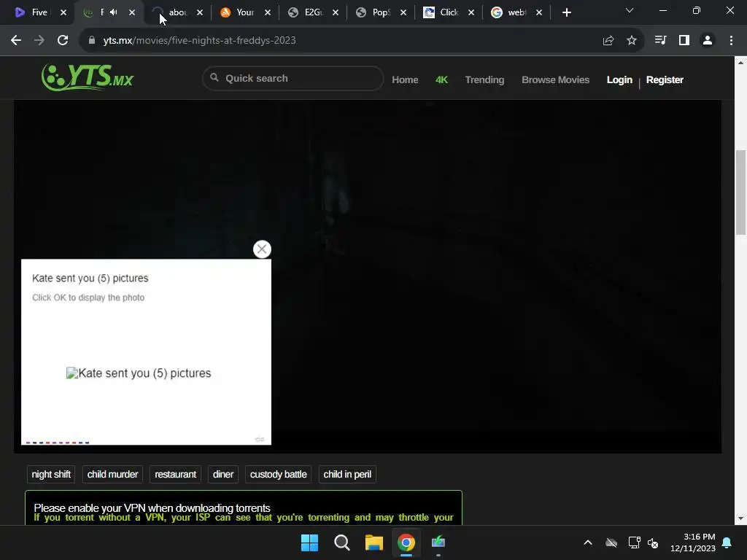This screenshot has height=560, width=747.
Task: Expand the tab search chevron
Action: [630, 10]
